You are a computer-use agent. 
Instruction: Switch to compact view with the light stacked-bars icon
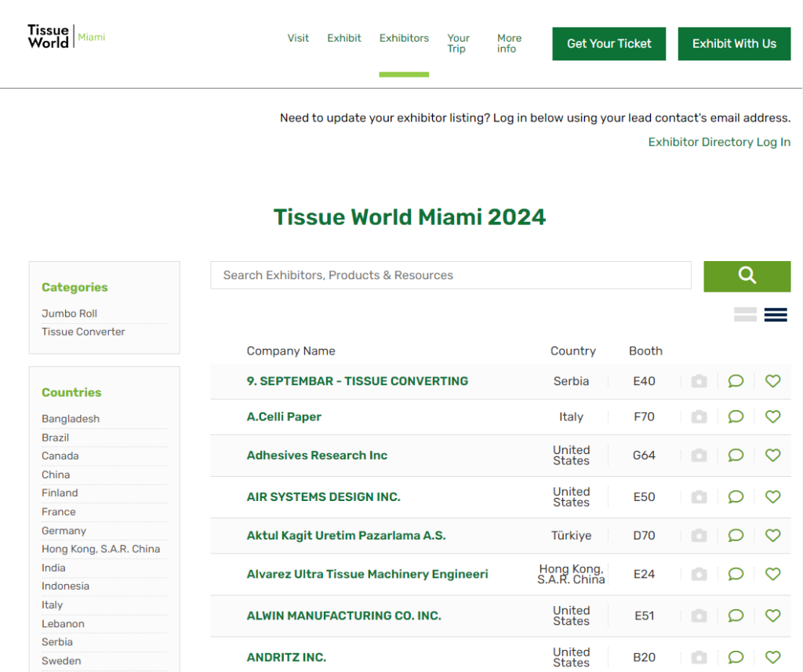click(x=745, y=314)
